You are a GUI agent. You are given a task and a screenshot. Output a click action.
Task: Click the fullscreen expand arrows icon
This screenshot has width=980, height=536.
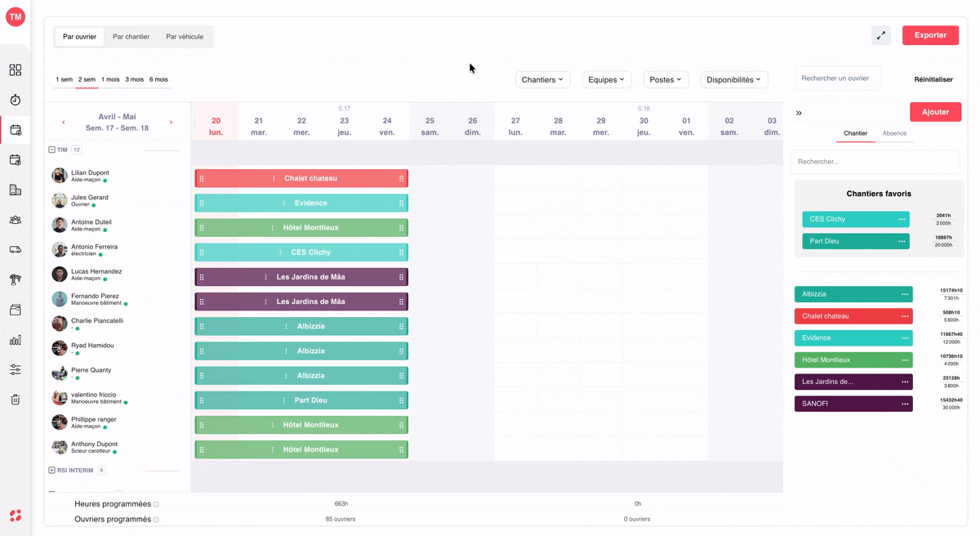click(x=881, y=35)
